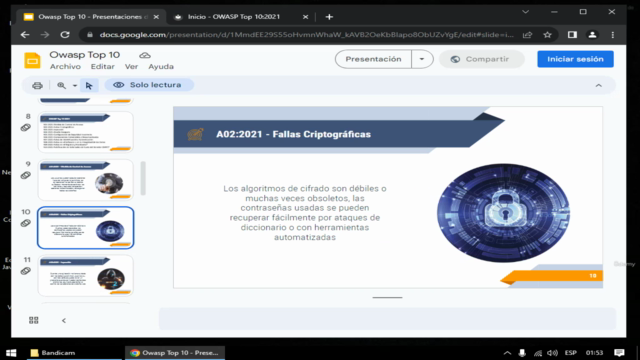Click the link icon under slide 8
The height and width of the screenshot is (360, 640).
(26, 128)
